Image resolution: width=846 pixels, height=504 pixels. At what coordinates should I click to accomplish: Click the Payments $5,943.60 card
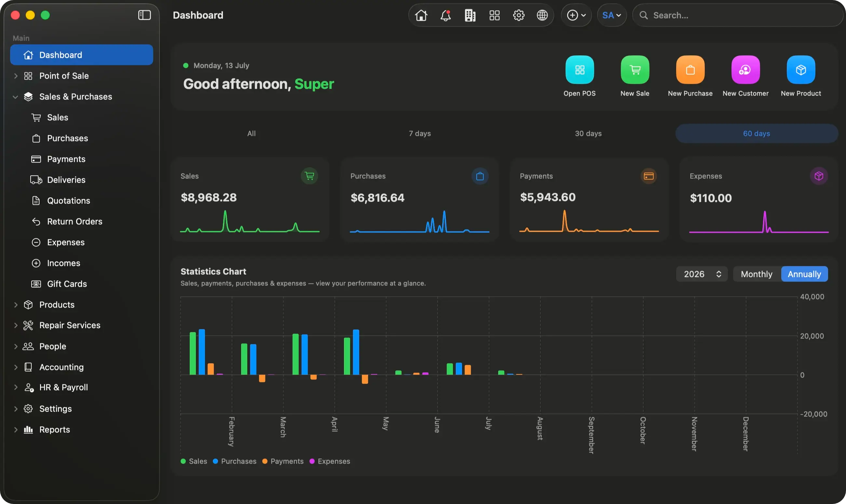pos(589,200)
